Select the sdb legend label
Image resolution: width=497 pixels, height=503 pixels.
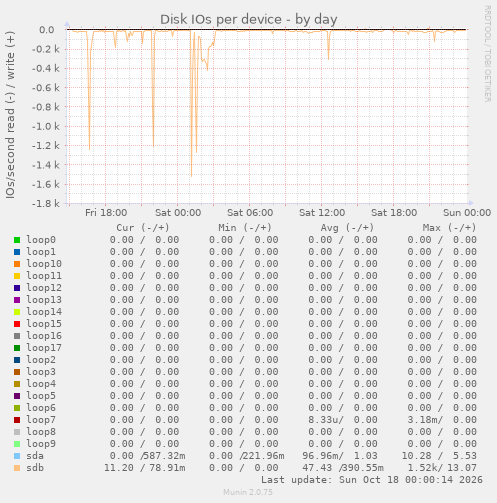pyautogui.click(x=35, y=468)
